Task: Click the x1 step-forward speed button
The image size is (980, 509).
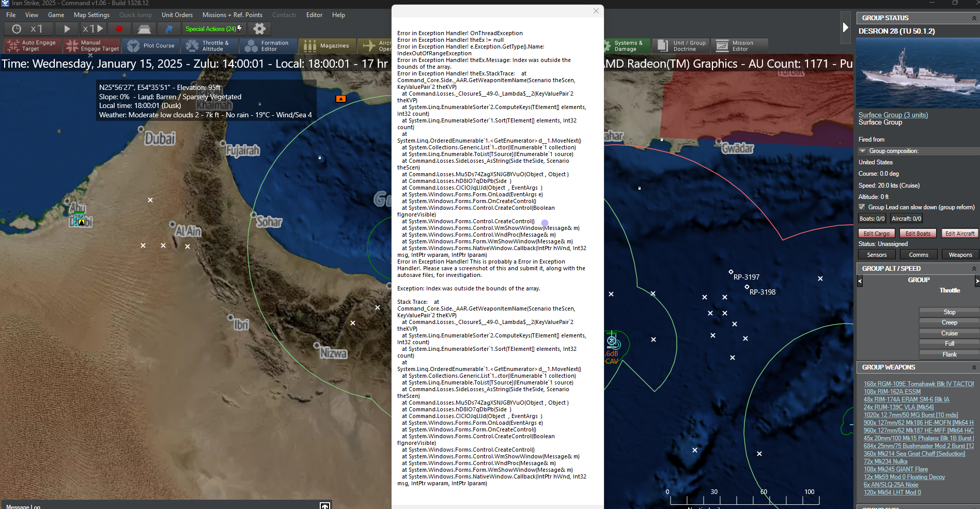Action: 94,29
